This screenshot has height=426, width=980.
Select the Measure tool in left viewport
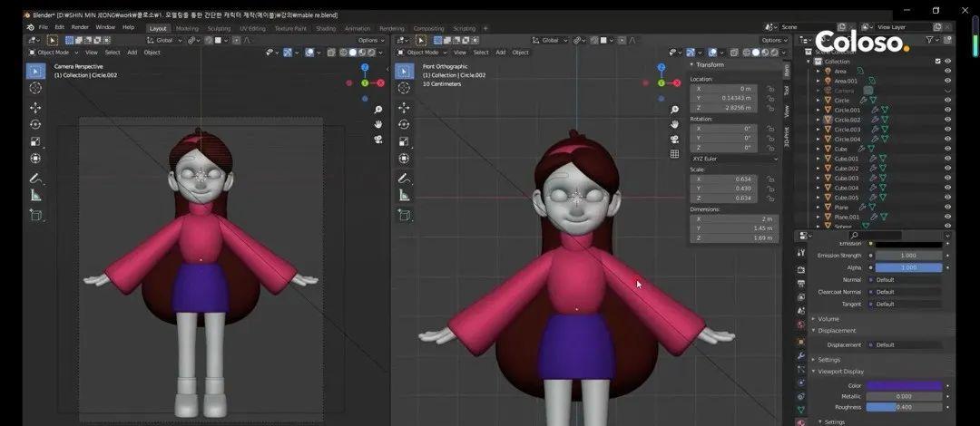[35, 195]
